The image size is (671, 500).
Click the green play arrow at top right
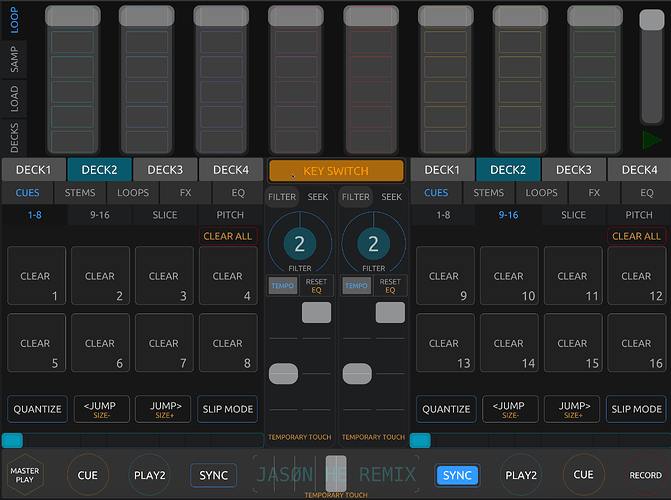click(651, 140)
